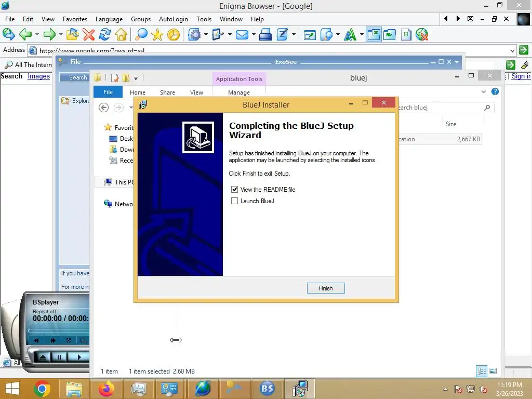Open the ExoSee title bar dropdown arrow
This screenshot has width=532, height=399.
(457, 62)
